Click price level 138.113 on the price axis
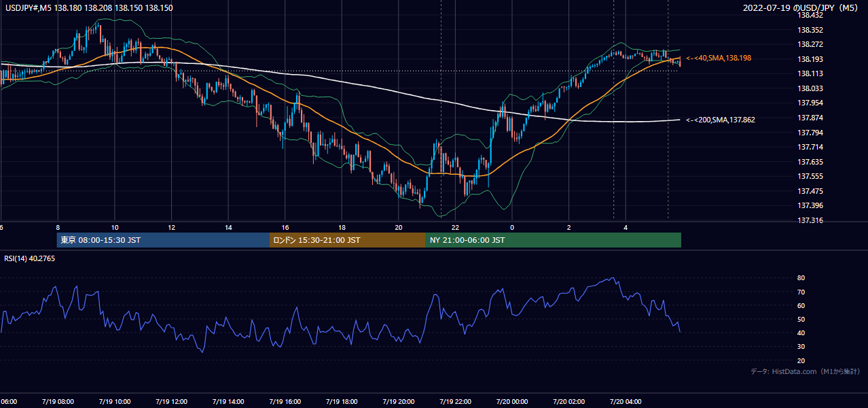Screen dimensions: 868x408 [x=811, y=74]
